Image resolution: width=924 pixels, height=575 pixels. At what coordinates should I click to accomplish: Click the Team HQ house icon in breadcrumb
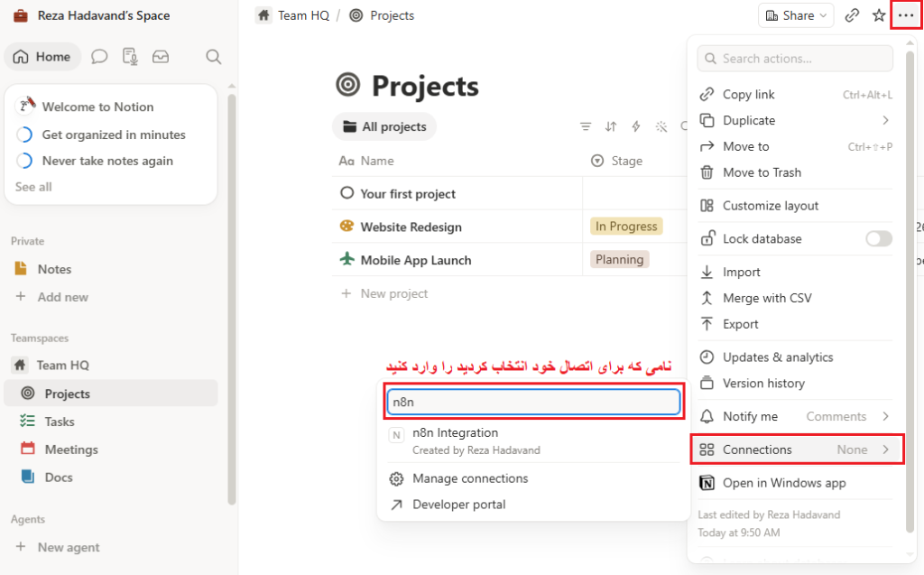pyautogui.click(x=264, y=15)
